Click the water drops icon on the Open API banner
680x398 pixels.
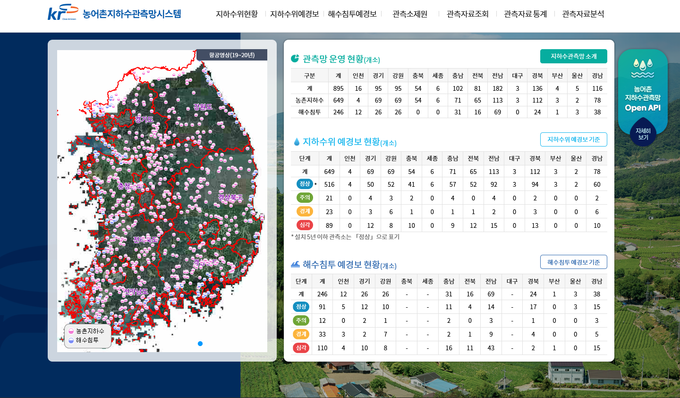(643, 69)
